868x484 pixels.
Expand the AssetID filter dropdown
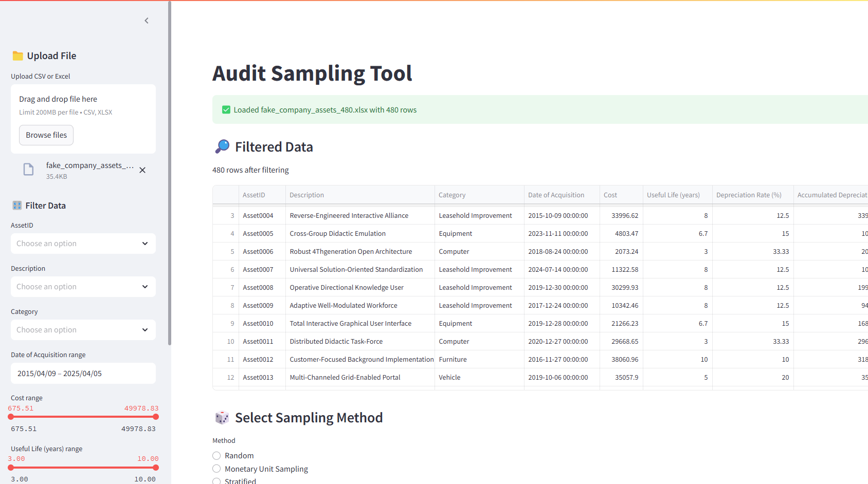tap(83, 244)
